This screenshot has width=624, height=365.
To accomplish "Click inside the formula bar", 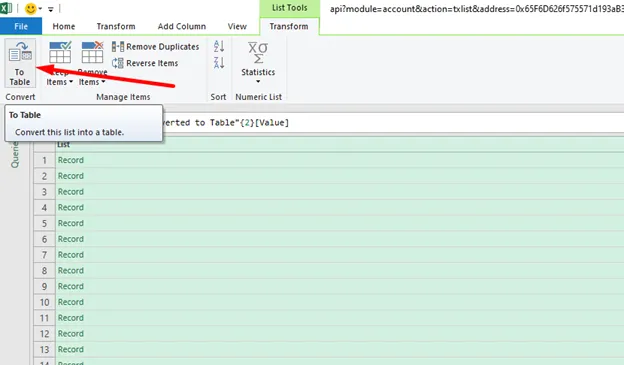I will (392, 123).
